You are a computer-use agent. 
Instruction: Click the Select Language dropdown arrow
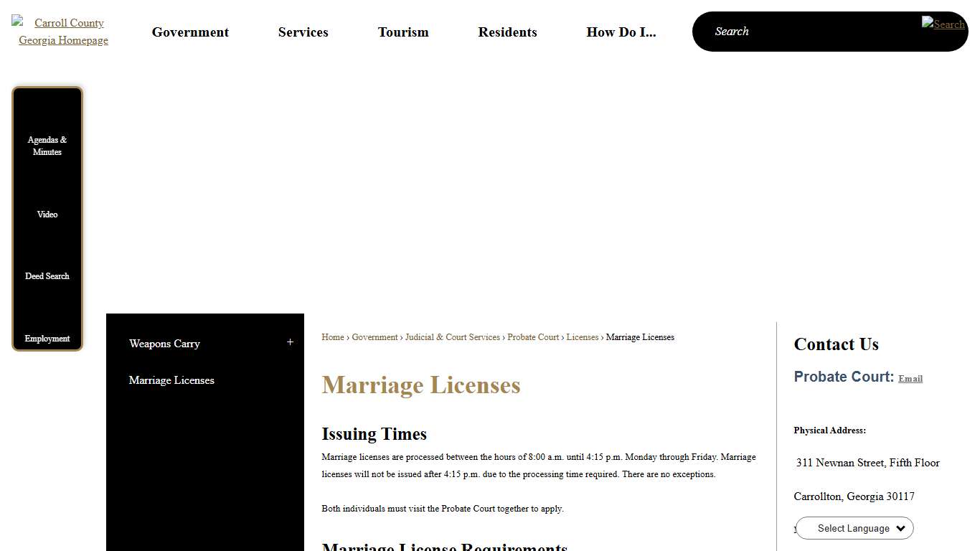[x=900, y=528]
